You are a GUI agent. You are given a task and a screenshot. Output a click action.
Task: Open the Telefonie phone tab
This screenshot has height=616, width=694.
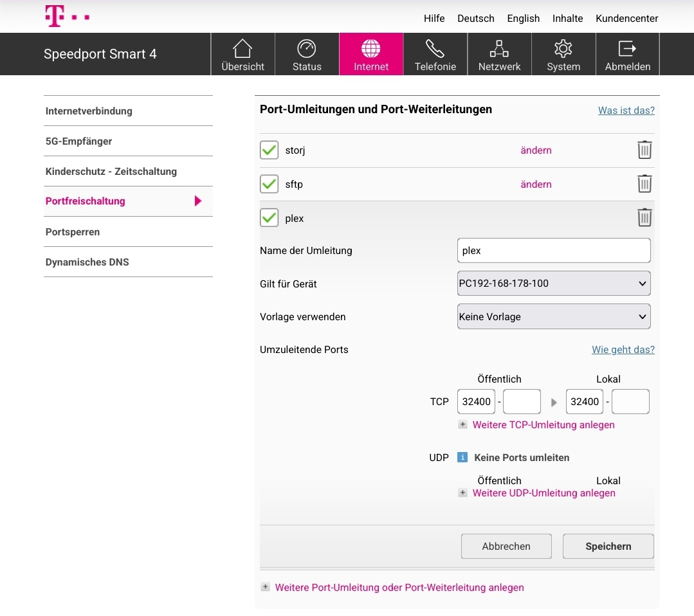pyautogui.click(x=435, y=54)
